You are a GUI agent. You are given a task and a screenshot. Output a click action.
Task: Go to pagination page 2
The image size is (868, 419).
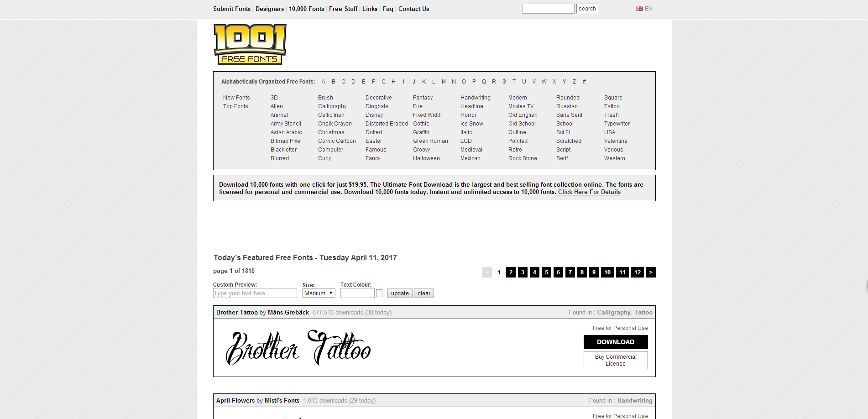click(511, 272)
